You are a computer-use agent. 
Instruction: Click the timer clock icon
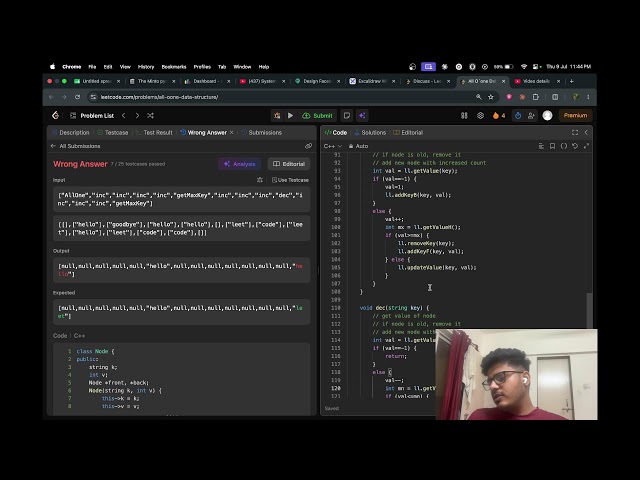[518, 116]
